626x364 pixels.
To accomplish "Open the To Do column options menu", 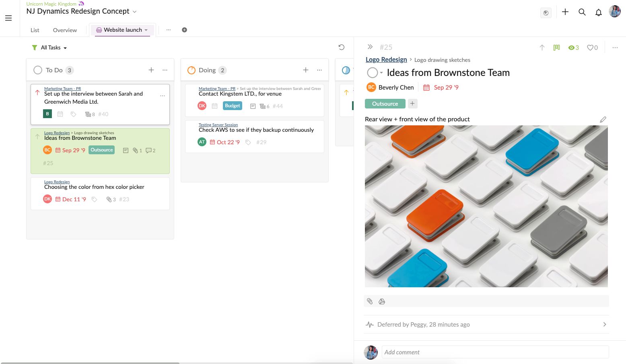I will (x=165, y=70).
